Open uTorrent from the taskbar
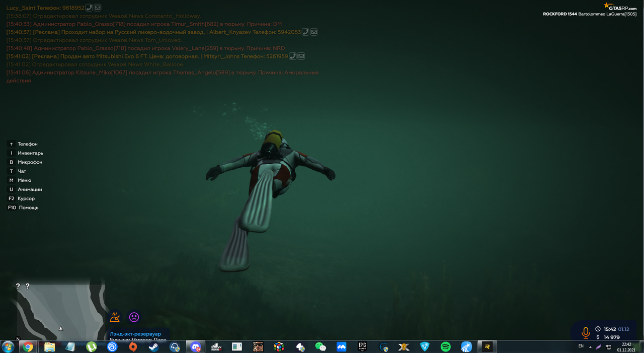Screen dimensions: 644x353 tap(91, 346)
